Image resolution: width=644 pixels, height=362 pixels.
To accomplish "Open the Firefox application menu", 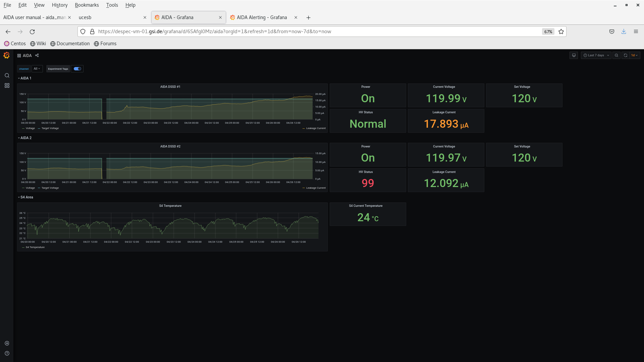I will point(636,32).
